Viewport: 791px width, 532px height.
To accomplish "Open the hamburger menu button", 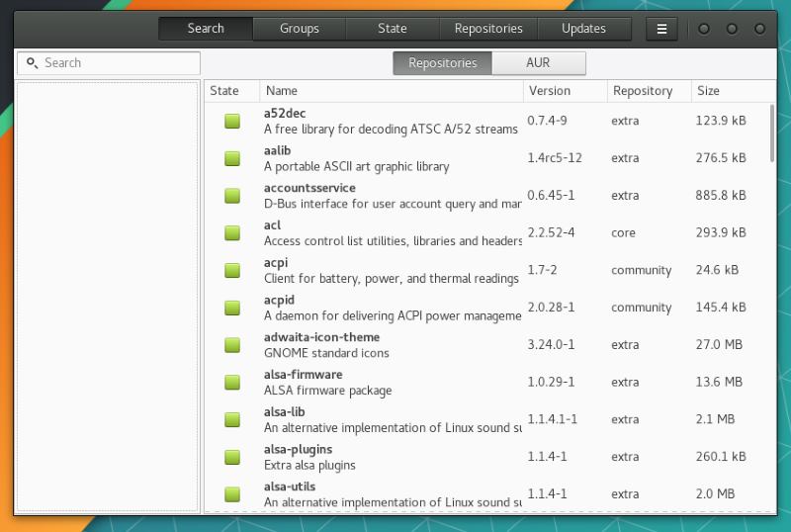I will point(661,29).
